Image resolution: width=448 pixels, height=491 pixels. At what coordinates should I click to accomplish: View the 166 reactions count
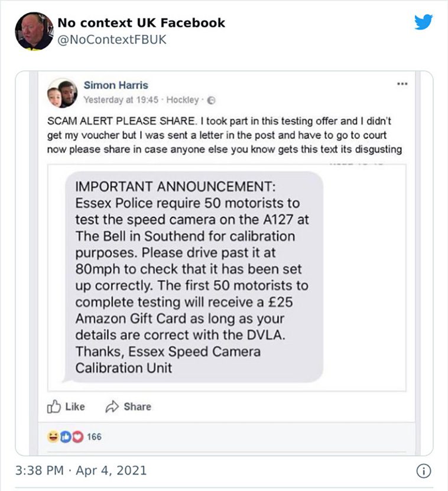[94, 437]
